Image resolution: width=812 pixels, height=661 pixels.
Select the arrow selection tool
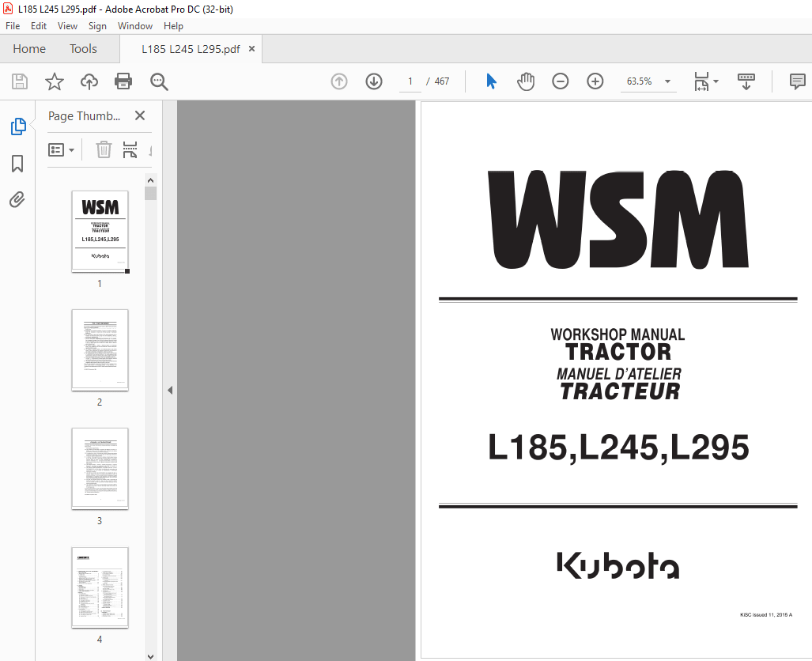490,81
